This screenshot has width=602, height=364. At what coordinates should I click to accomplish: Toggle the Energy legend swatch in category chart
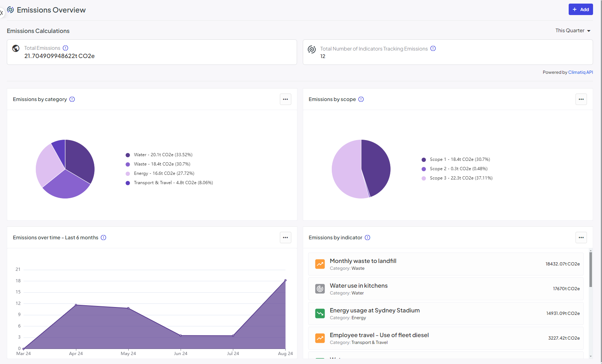128,174
